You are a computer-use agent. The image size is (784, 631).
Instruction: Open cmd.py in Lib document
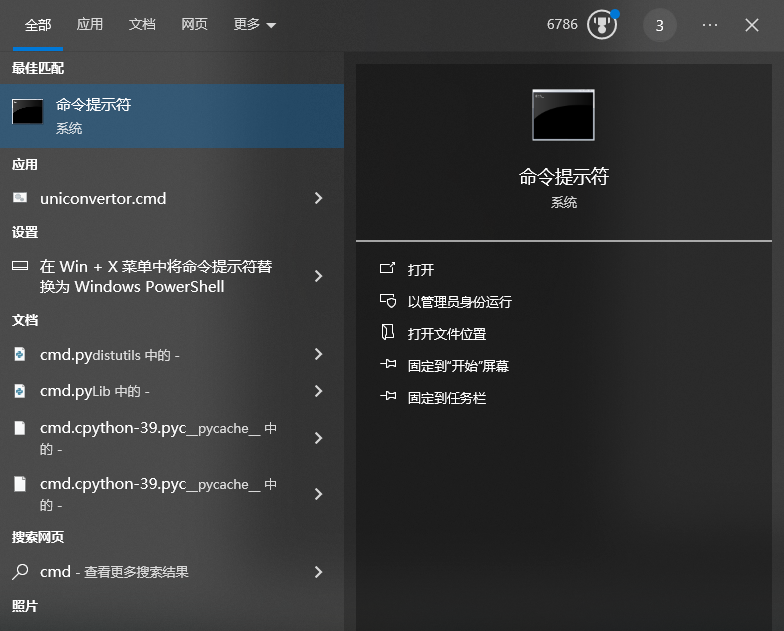172,391
